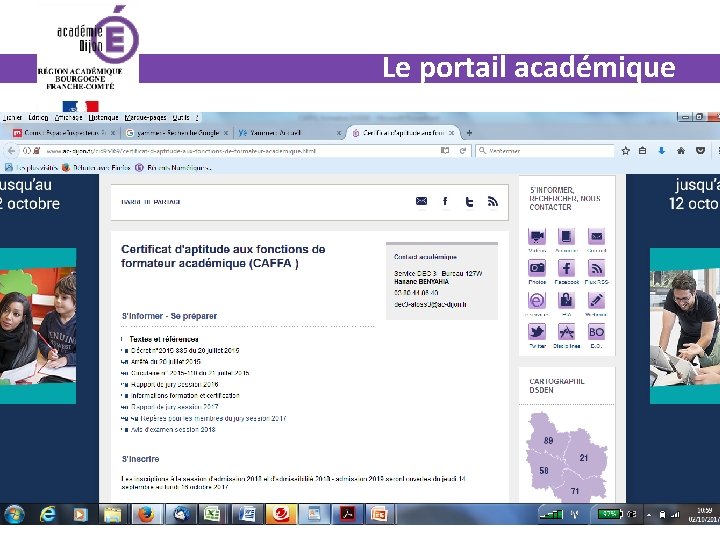720x540 pixels.
Task: Click the circled 'e' icon in the sidebar
Action: click(537, 301)
